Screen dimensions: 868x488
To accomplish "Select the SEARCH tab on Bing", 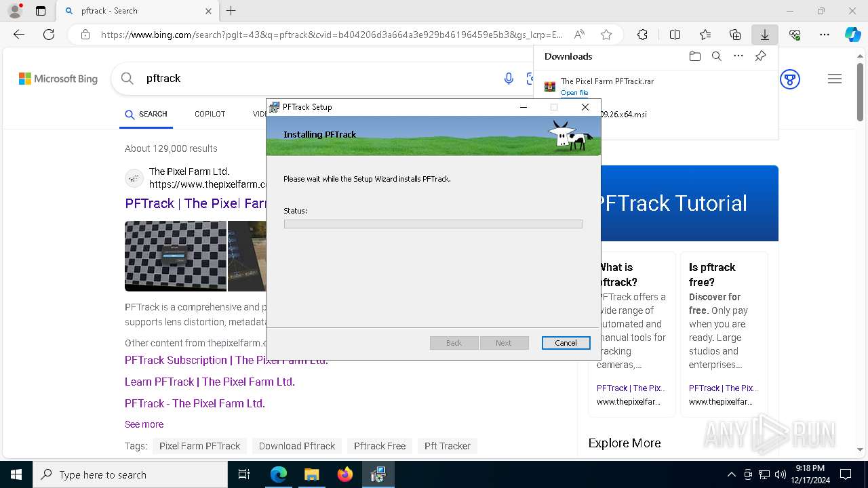I will click(146, 114).
